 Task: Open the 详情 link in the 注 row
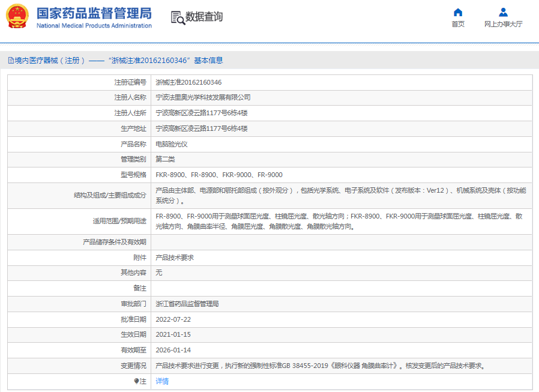tap(162, 381)
